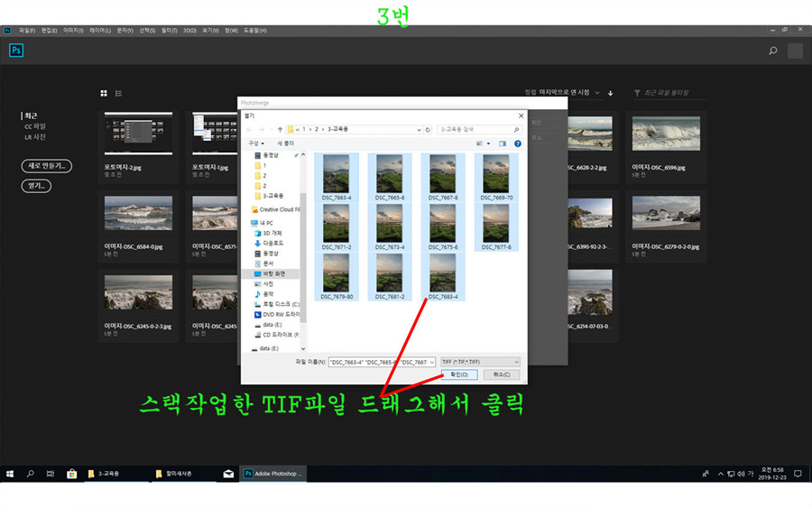
Task: Open 편집(E) menu
Action: click(x=50, y=31)
